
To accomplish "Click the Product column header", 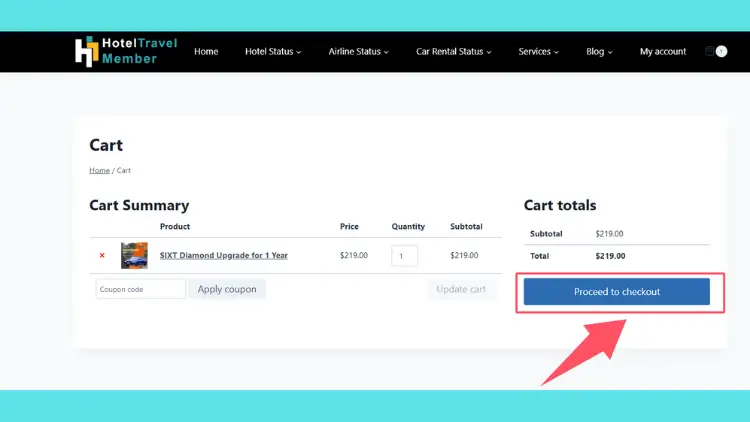I will [175, 226].
